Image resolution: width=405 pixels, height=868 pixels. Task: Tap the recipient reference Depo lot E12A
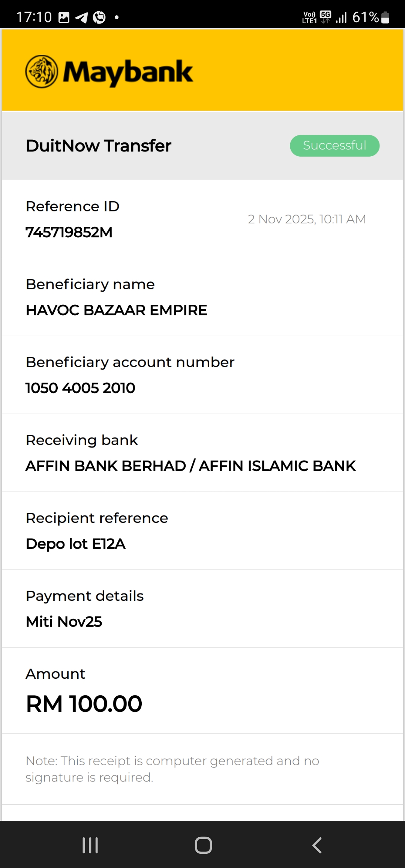pos(75,544)
